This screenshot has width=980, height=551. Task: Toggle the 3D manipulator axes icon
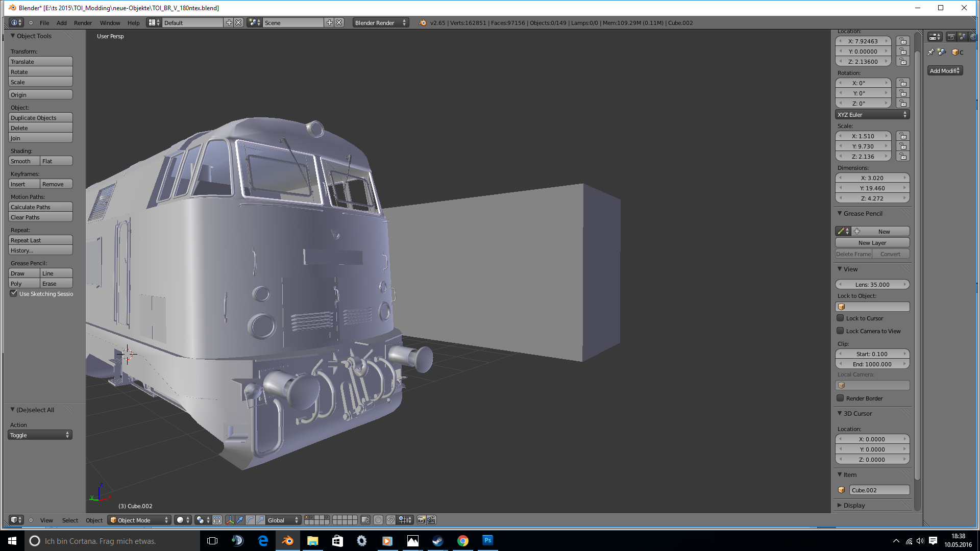230,520
